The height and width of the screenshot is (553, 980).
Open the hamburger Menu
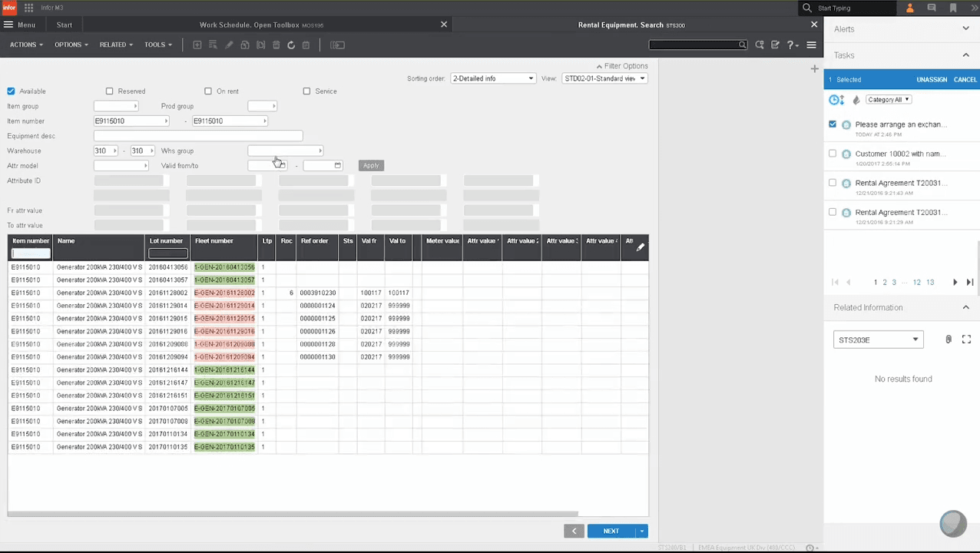pos(19,25)
